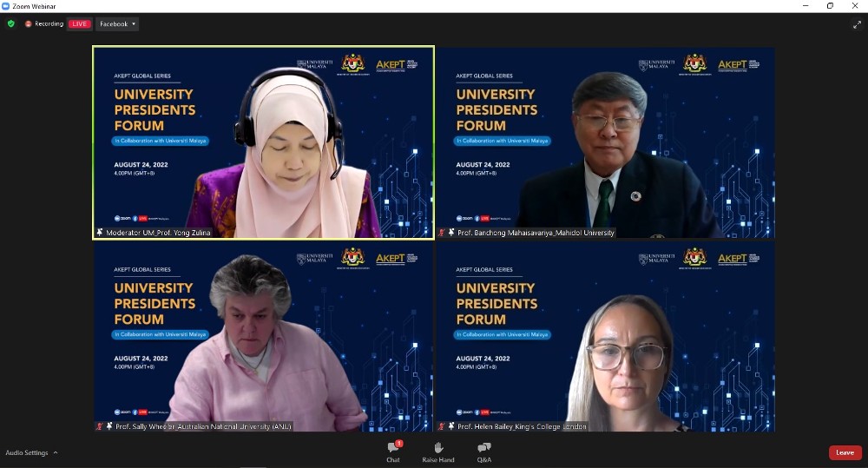Click the green encryption shield icon
This screenshot has width=868, height=468.
pos(11,24)
